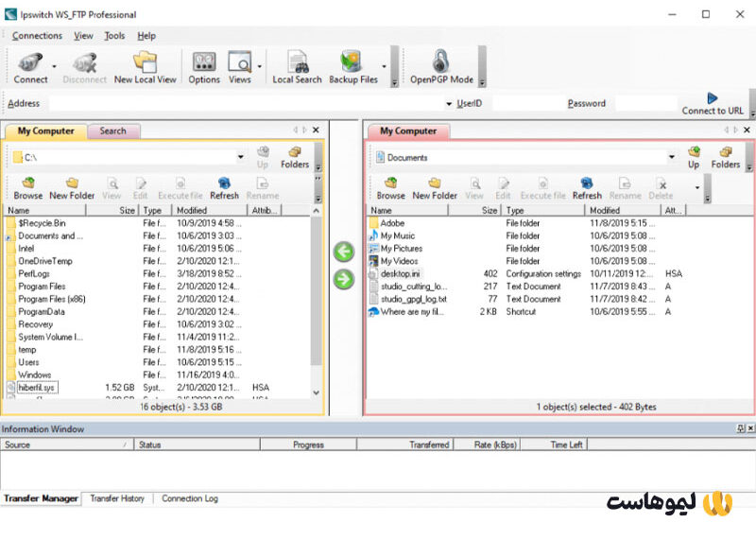Create New Folder in left pane

pyautogui.click(x=72, y=189)
